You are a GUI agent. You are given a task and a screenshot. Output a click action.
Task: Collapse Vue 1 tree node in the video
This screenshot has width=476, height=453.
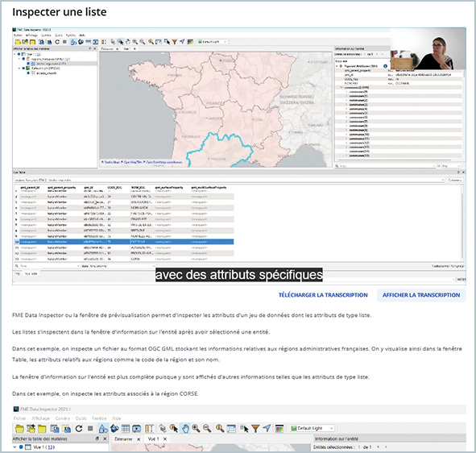14,54
